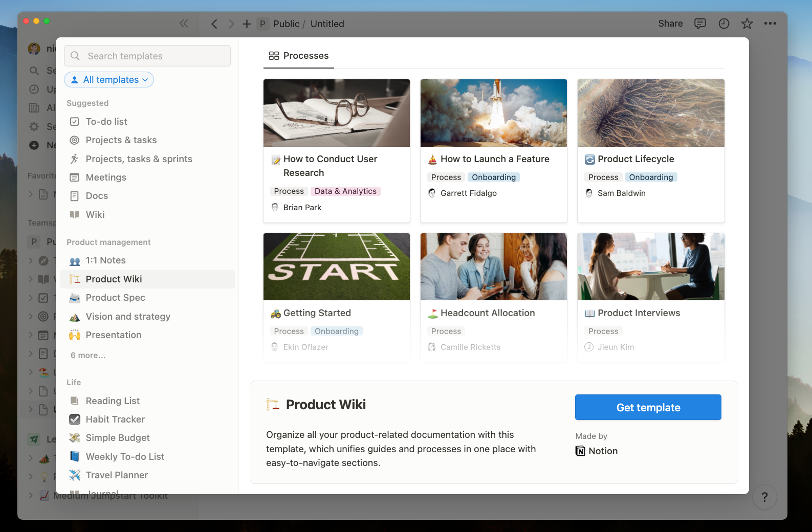Click Onboarding tag on Product Lifecycle card
The width and height of the screenshot is (812, 532).
[x=651, y=178]
